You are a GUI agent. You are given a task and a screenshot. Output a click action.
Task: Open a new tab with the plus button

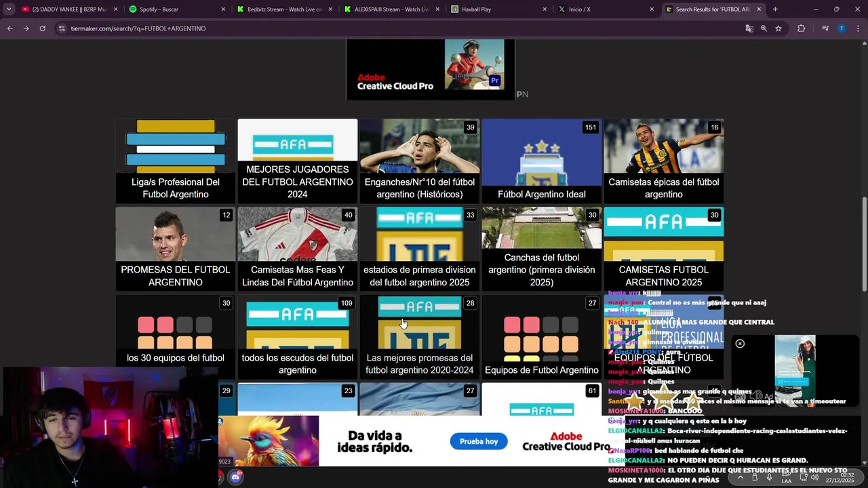tap(775, 9)
